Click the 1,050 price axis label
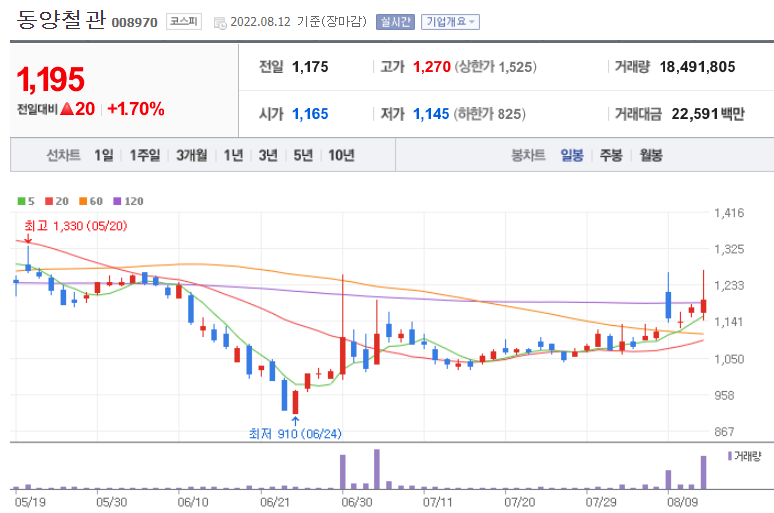Viewport: 774px width, 513px height. click(729, 359)
